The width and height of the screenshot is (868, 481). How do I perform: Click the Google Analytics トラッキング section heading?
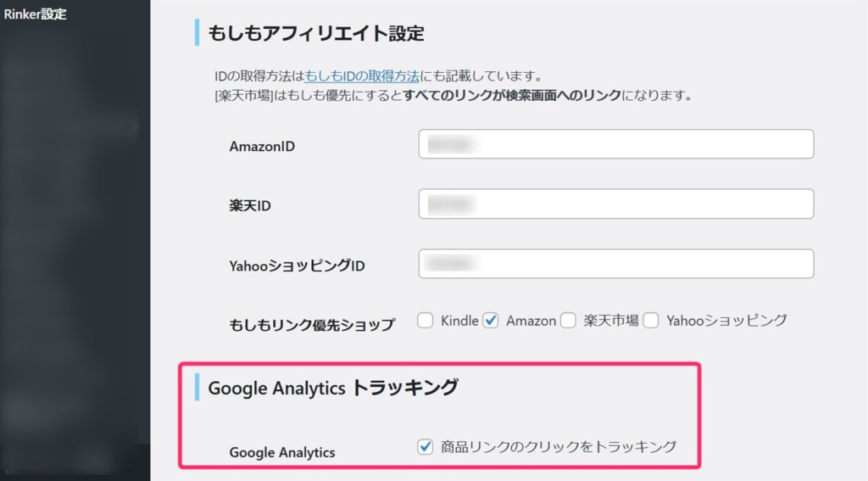tap(332, 388)
